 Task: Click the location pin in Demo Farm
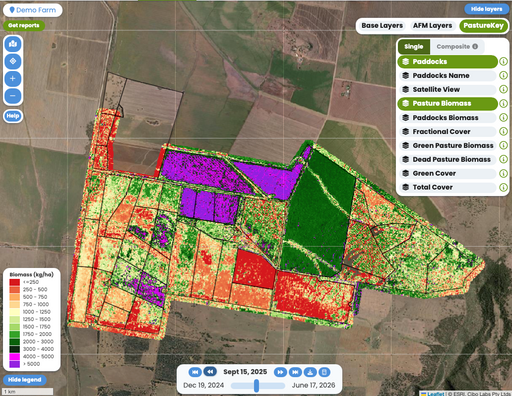[x=12, y=10]
